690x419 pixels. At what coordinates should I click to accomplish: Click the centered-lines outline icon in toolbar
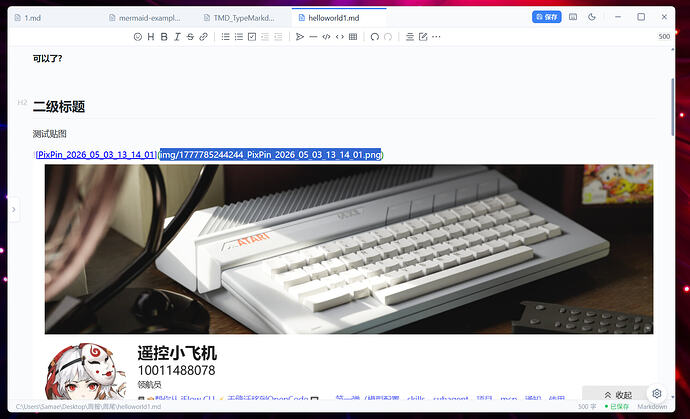[410, 37]
